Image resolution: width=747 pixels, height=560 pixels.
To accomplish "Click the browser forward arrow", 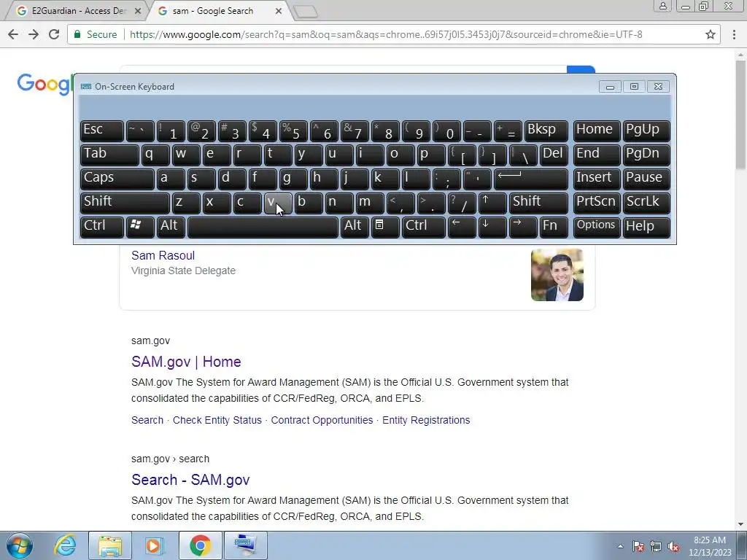I will tap(34, 34).
